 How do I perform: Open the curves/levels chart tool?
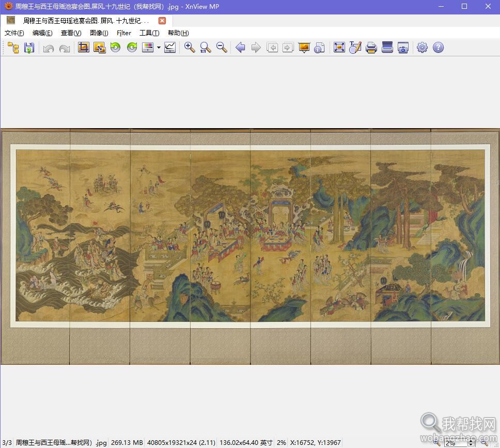pos(170,48)
